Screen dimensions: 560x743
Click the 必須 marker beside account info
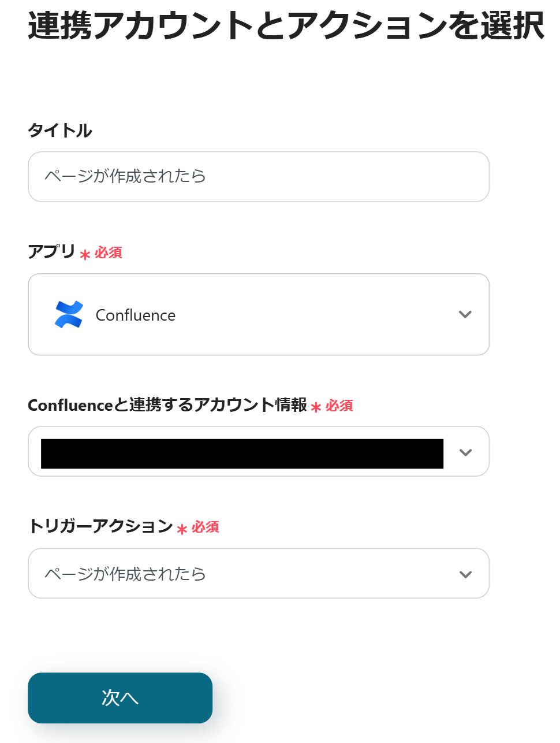(x=339, y=406)
